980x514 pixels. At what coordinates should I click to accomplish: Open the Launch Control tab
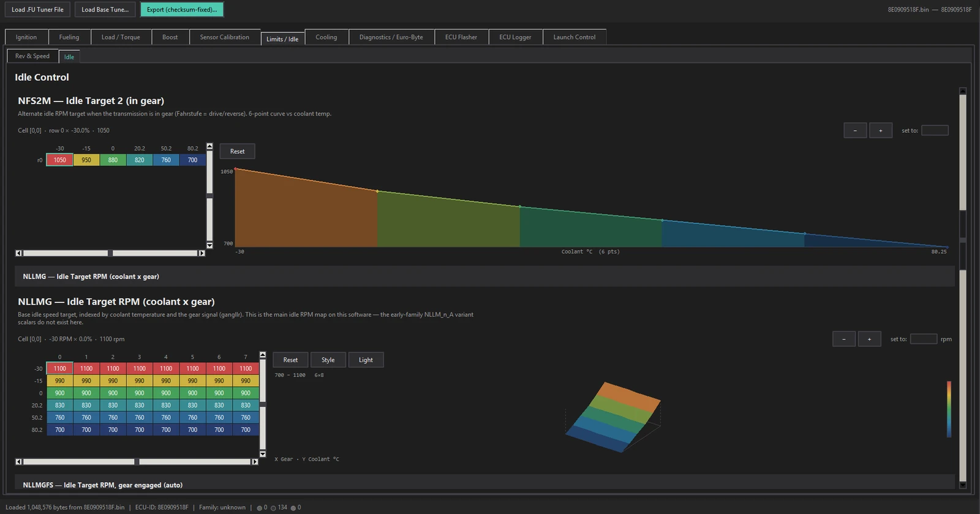[x=575, y=37]
